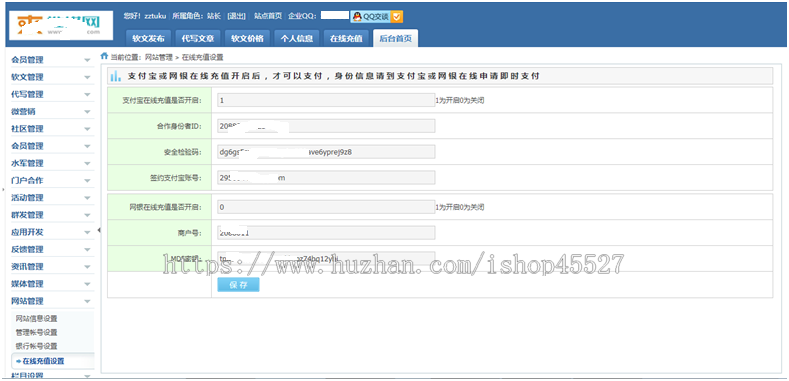789x381 pixels.
Task: Log out via the [退出] link
Action: 236,16
